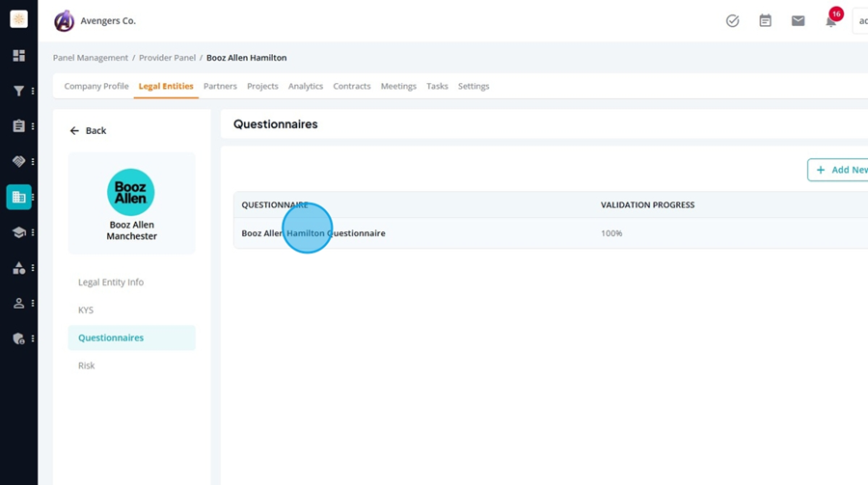Open the Analytics tab

tap(306, 87)
